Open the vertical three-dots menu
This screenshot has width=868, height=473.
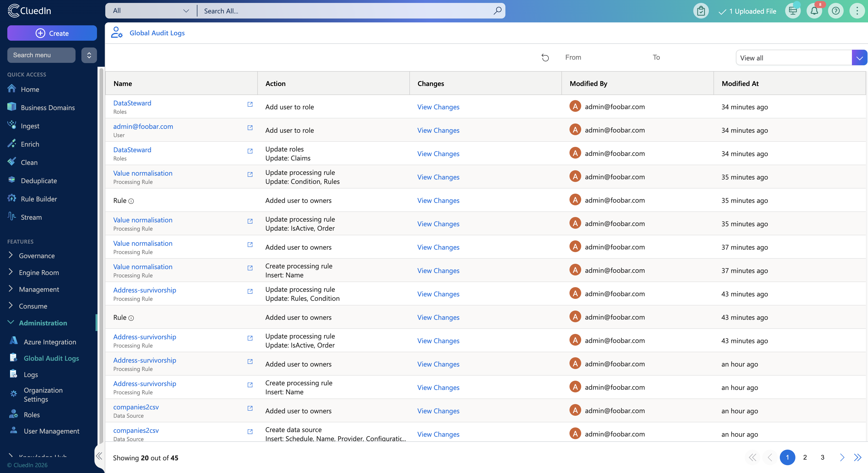tap(857, 11)
